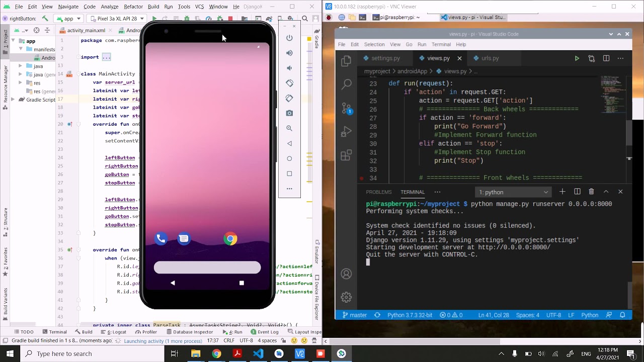
Task: Run Python file with green play icon
Action: tap(577, 58)
